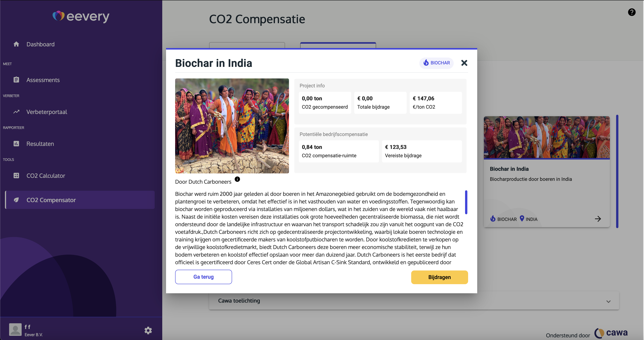Open settings via the gear icon
The height and width of the screenshot is (340, 644).
point(148,330)
